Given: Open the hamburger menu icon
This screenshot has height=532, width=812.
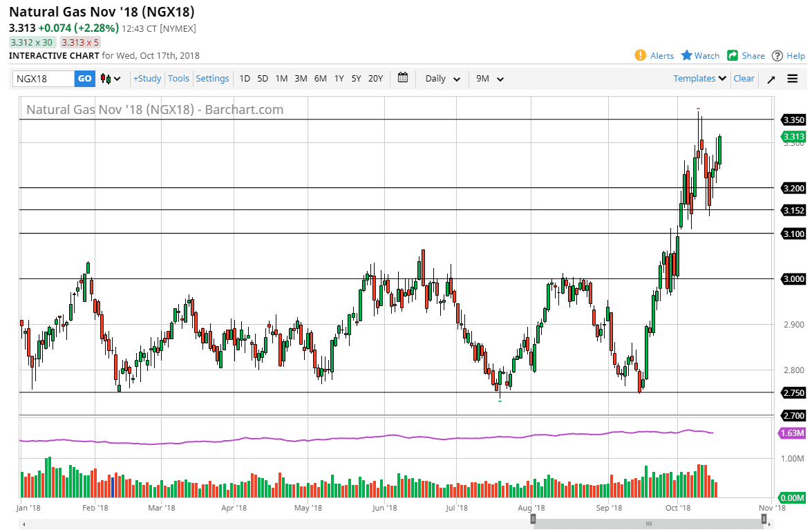Looking at the screenshot, I should [x=793, y=79].
